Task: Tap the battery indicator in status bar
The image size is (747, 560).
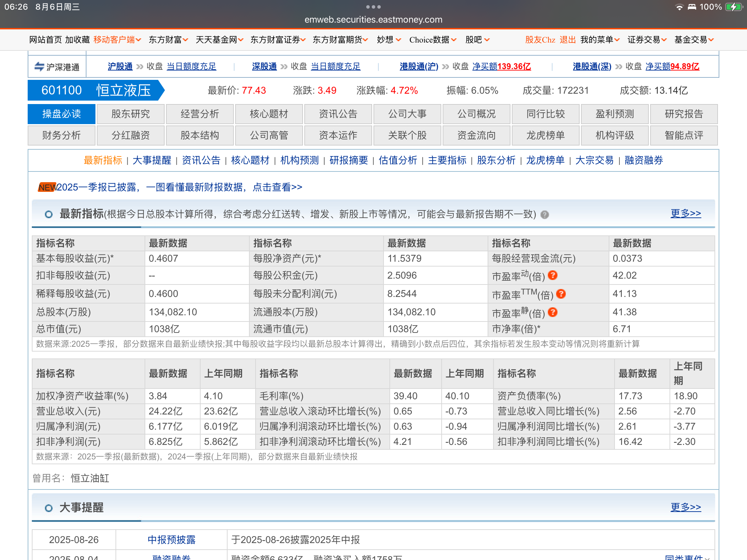Action: pos(734,7)
